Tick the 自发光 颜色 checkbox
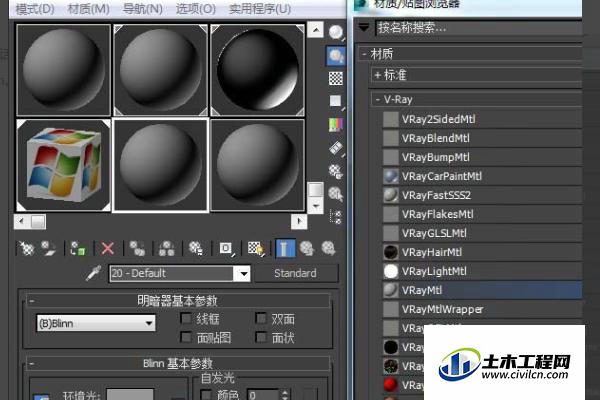 coord(206,394)
